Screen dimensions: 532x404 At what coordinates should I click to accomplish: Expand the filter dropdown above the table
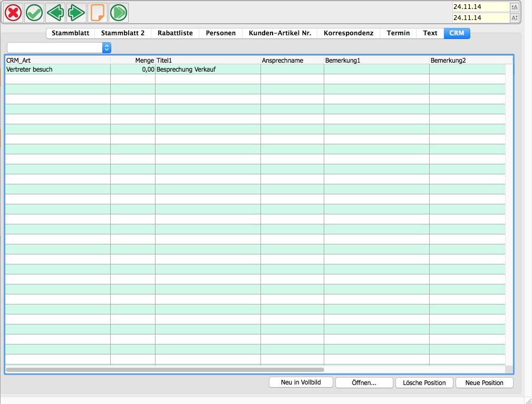pos(107,48)
